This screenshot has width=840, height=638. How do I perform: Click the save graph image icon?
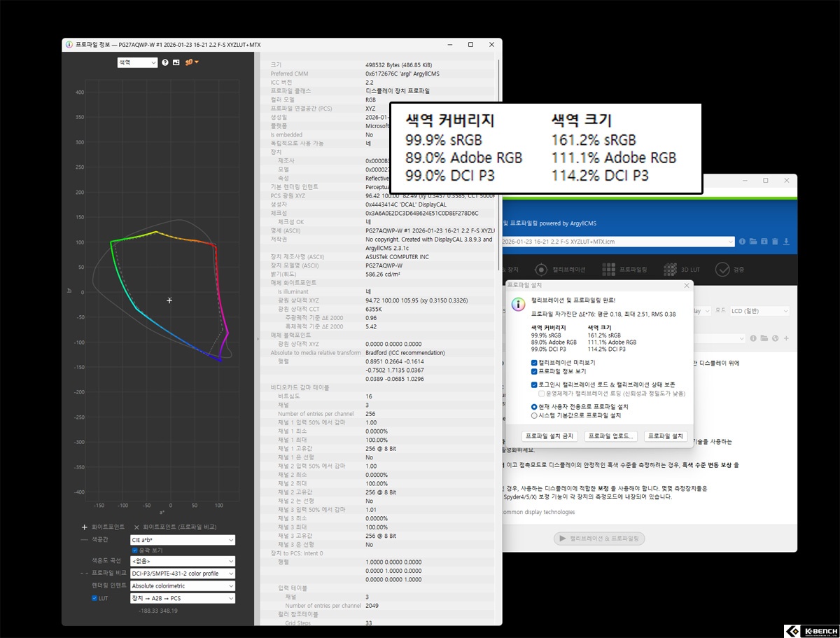click(x=176, y=62)
